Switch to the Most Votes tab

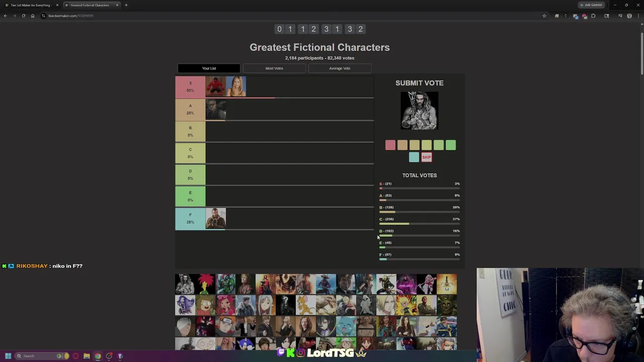pyautogui.click(x=274, y=68)
